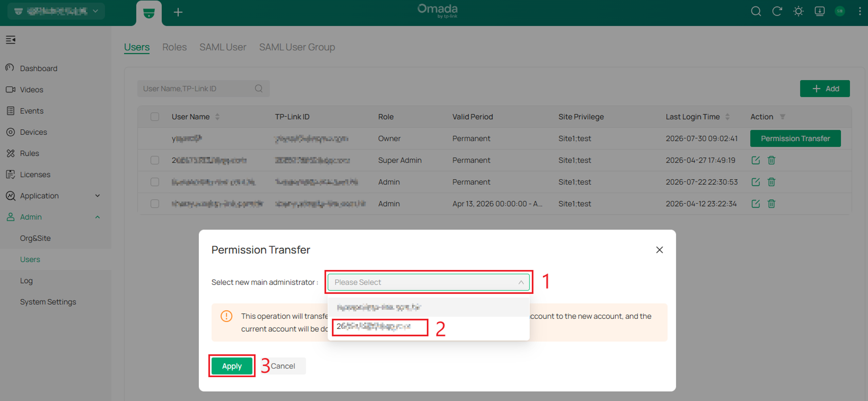The width and height of the screenshot is (868, 401).
Task: Open System Settings under Admin
Action: tap(48, 302)
